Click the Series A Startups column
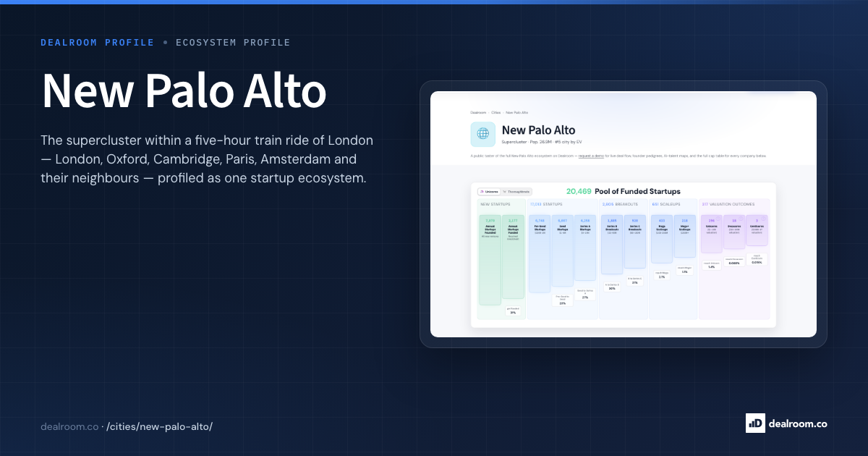Image resolution: width=868 pixels, height=456 pixels. [585, 247]
